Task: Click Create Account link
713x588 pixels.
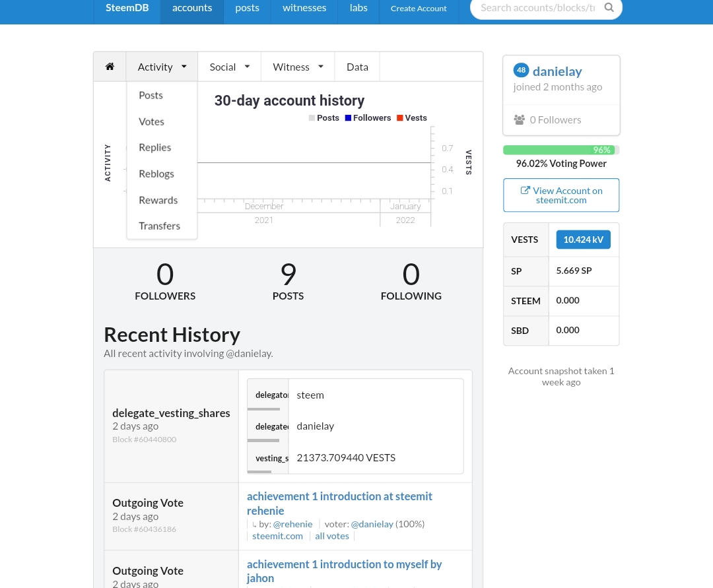Action: (419, 8)
